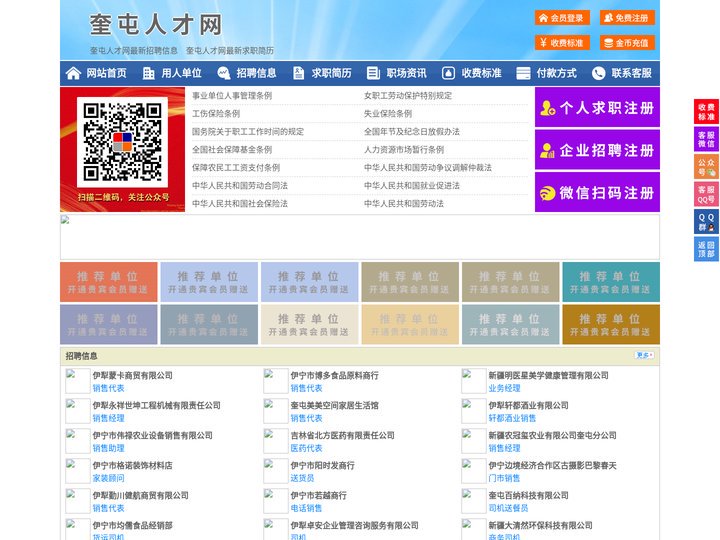Open the 中华人民共和国劳动合同法 link
Screen dimensions: 720x540
click(x=240, y=186)
